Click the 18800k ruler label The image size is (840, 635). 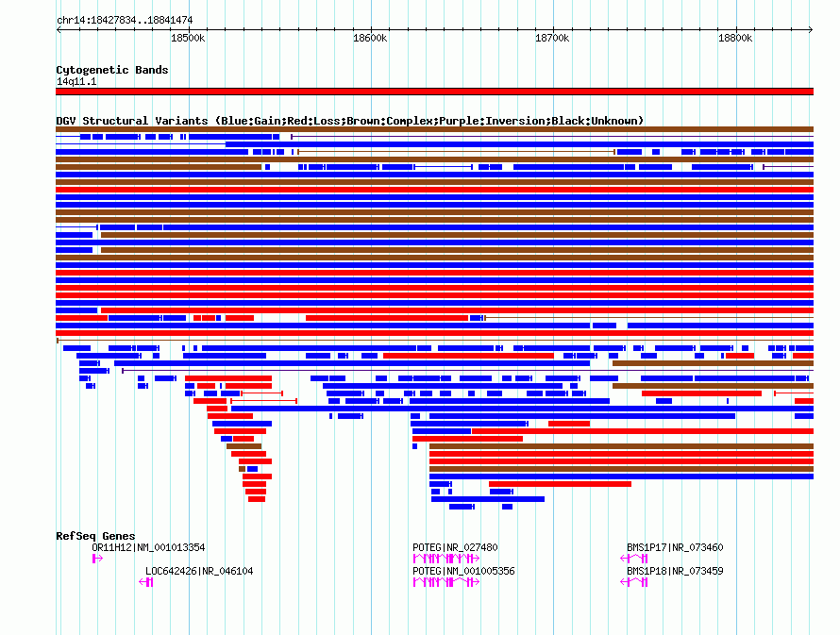click(x=735, y=38)
